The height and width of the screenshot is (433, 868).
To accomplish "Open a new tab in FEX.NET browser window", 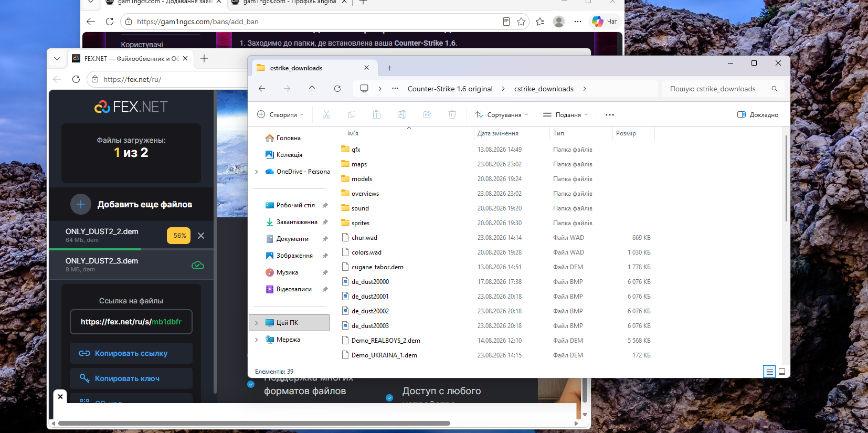I will pyautogui.click(x=204, y=58).
